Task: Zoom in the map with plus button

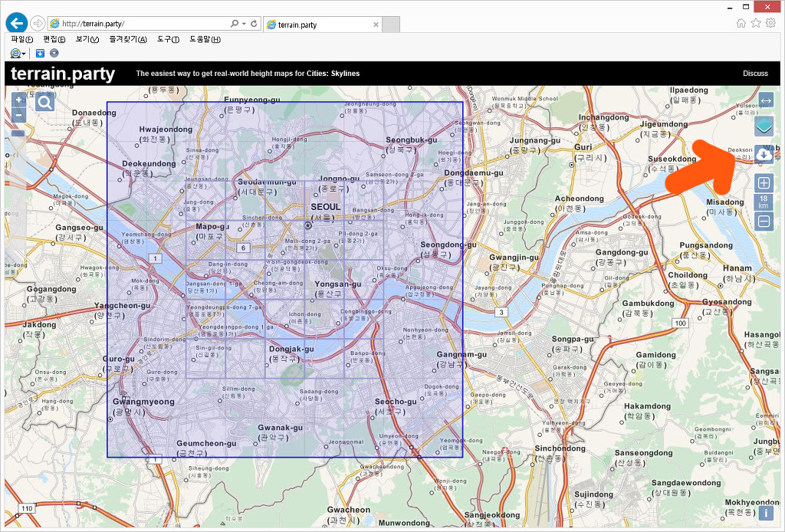Action: pyautogui.click(x=19, y=100)
